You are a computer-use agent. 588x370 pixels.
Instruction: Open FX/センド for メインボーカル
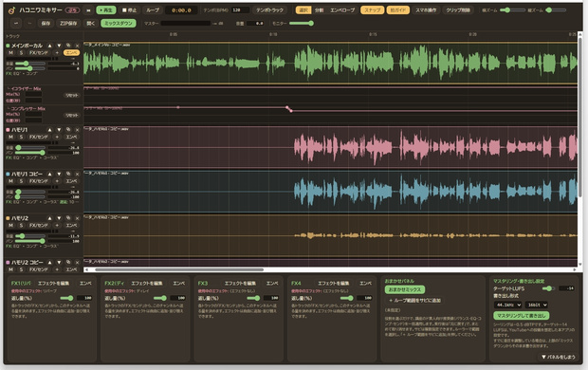point(39,53)
